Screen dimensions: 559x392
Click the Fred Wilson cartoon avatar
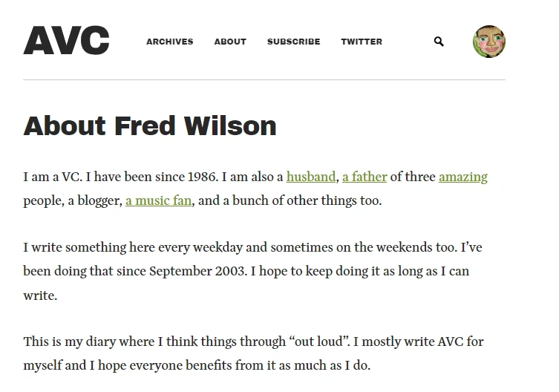coord(489,42)
